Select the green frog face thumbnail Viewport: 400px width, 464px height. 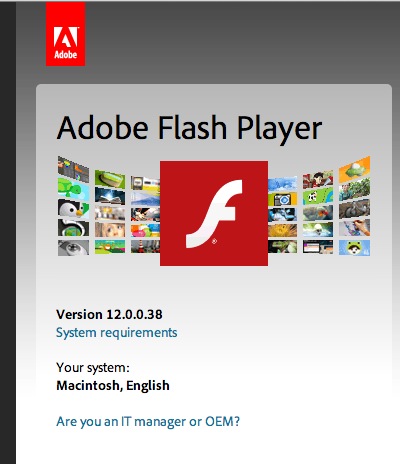354,248
